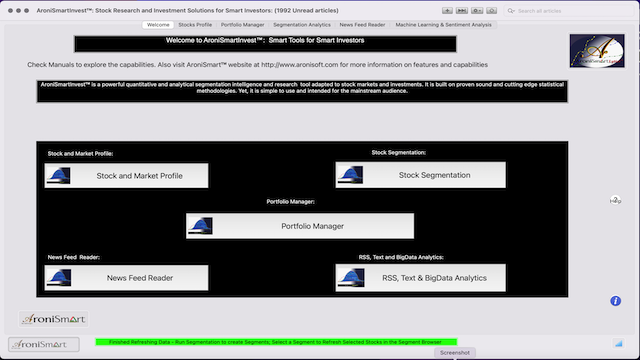Open RSS, Text & BigData Analytics button

coord(420,278)
